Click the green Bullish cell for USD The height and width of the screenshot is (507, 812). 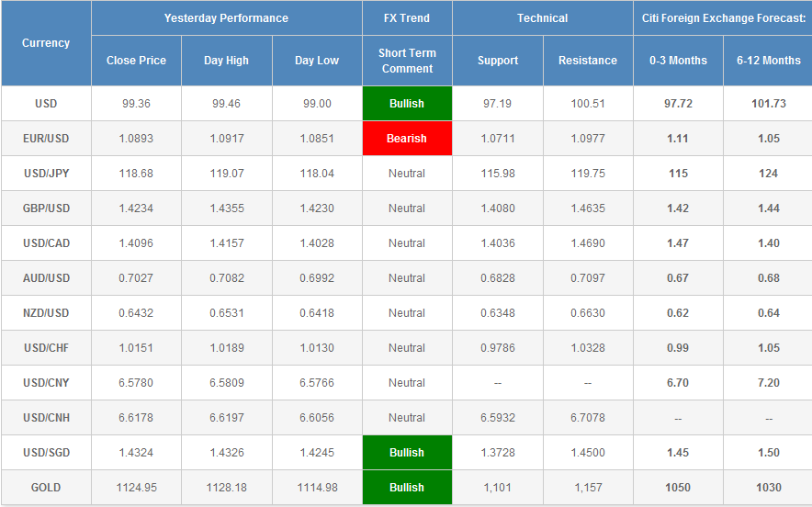coord(407,104)
